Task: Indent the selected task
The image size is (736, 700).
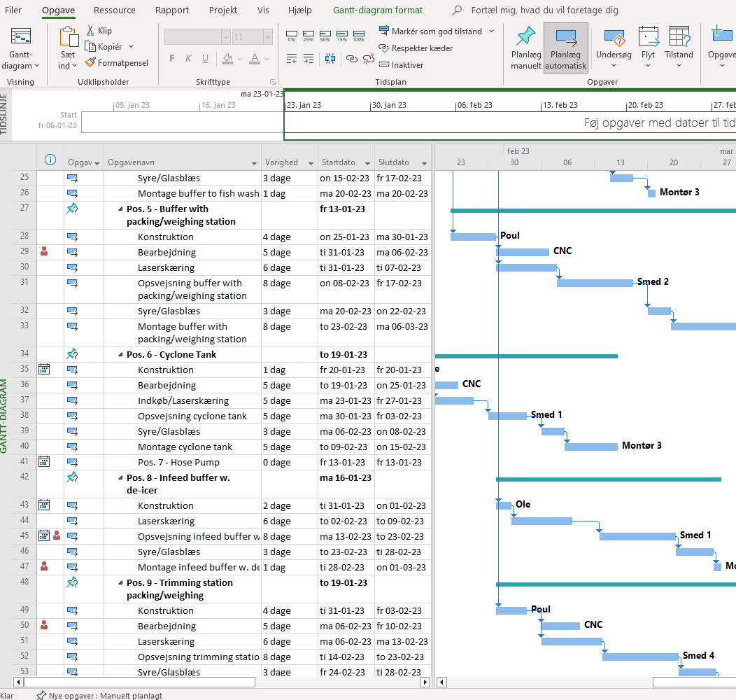Action: click(x=309, y=59)
